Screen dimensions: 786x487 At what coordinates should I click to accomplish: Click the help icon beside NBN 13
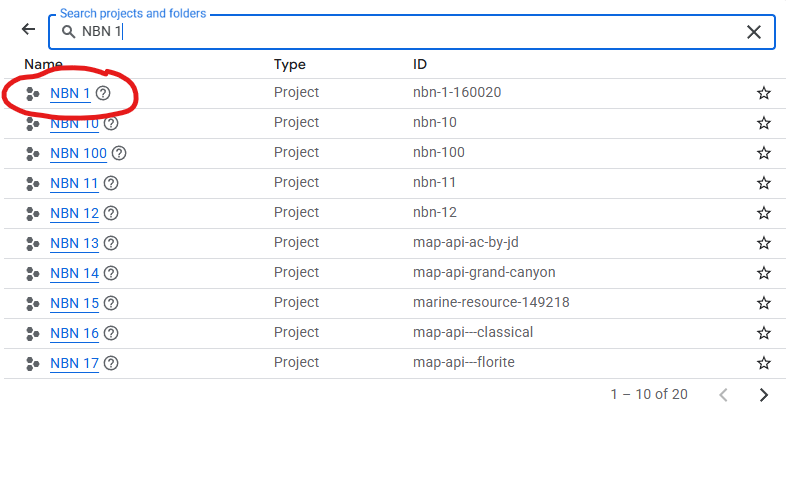(x=111, y=243)
